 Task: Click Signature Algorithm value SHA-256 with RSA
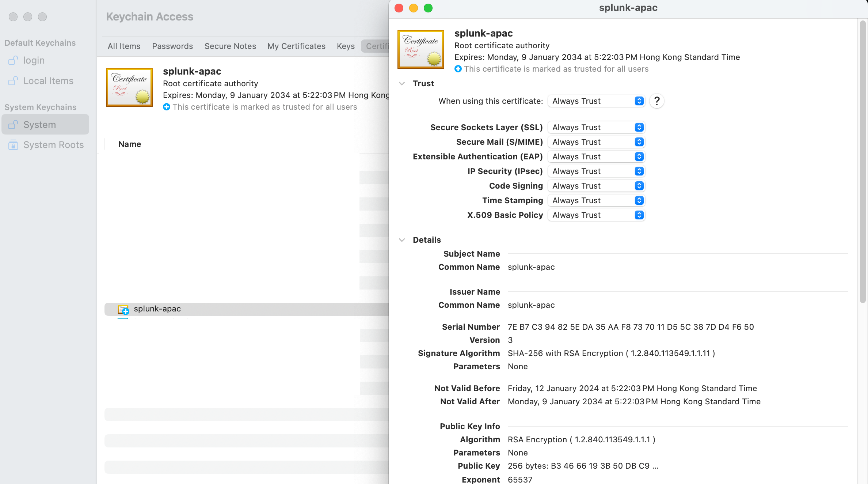611,353
